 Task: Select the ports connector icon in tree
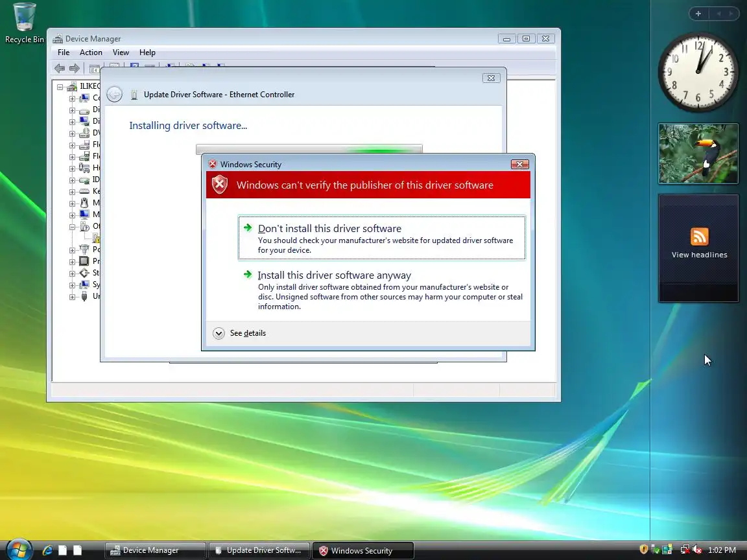click(84, 250)
